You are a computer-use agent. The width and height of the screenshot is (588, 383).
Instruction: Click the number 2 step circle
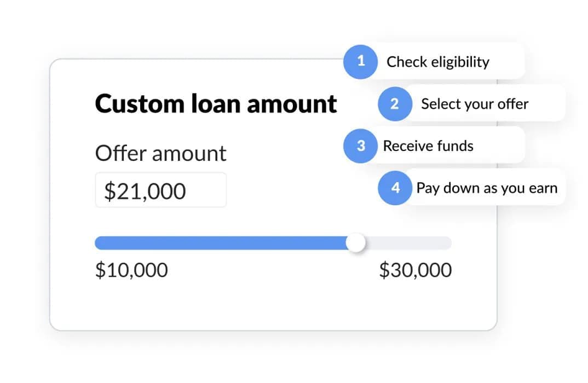point(395,103)
